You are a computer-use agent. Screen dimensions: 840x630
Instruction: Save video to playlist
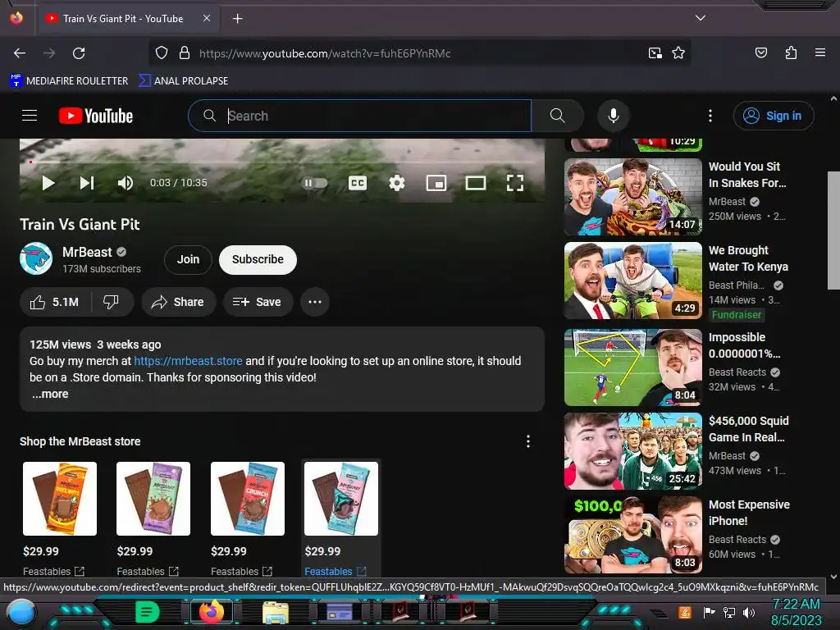[x=258, y=302]
